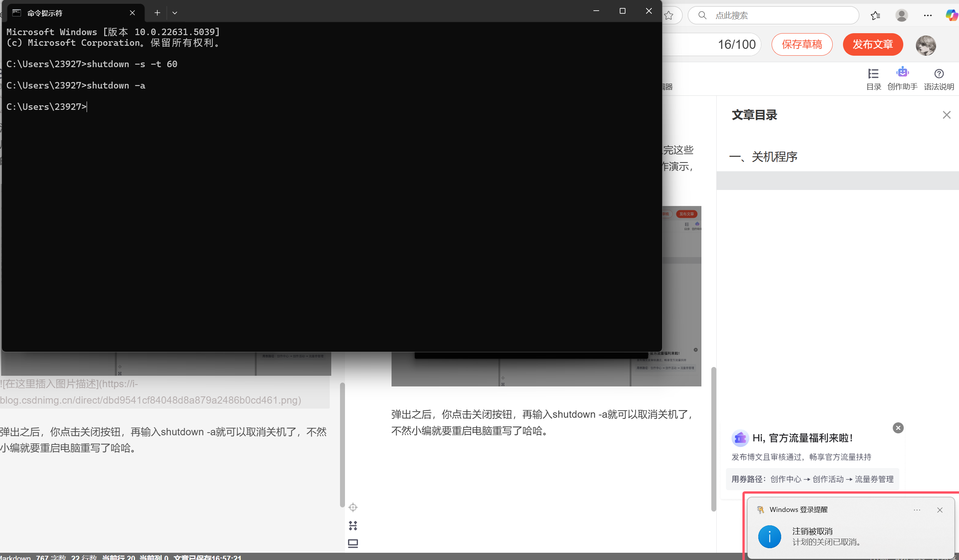
Task: Close the 官方流量福利 promo card
Action: pyautogui.click(x=898, y=428)
